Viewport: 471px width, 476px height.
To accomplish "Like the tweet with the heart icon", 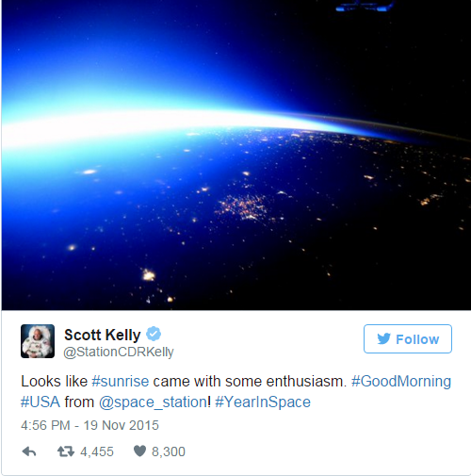I will (x=139, y=451).
